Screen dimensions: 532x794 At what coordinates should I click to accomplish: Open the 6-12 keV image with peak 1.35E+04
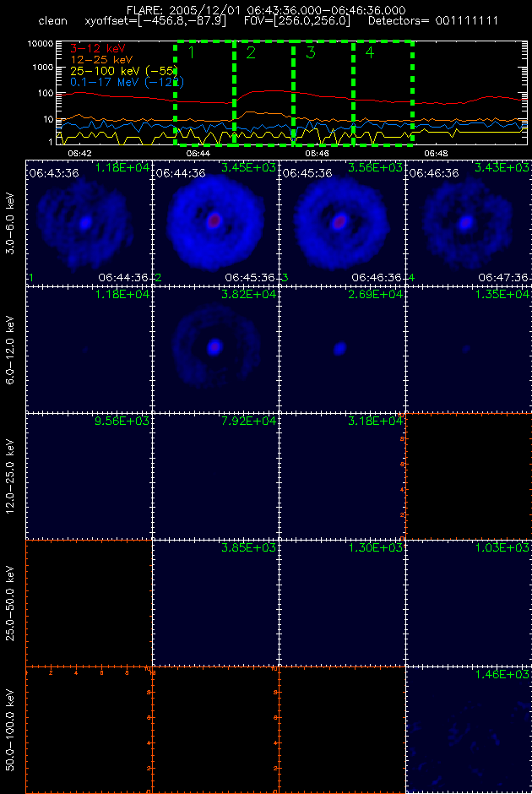pos(469,348)
